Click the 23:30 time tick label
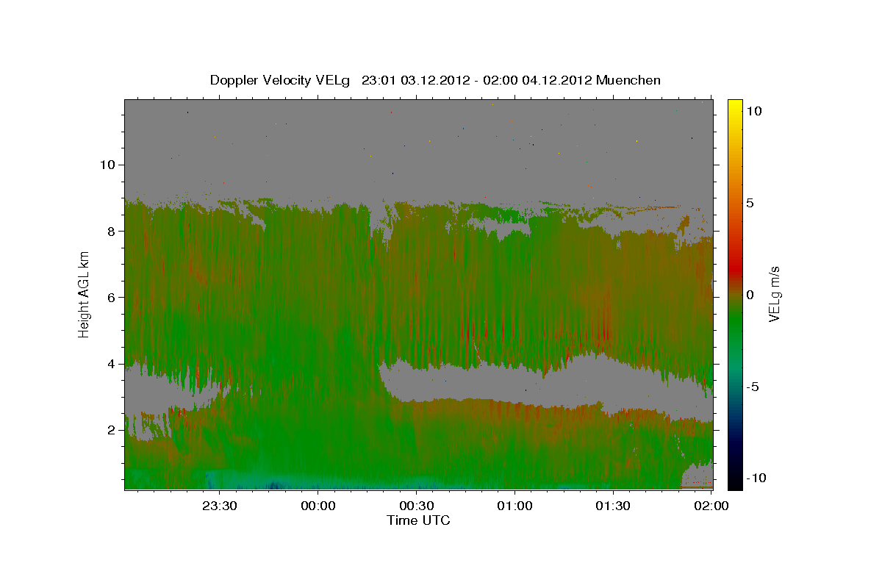Viewport: 882px width, 588px height. (219, 506)
